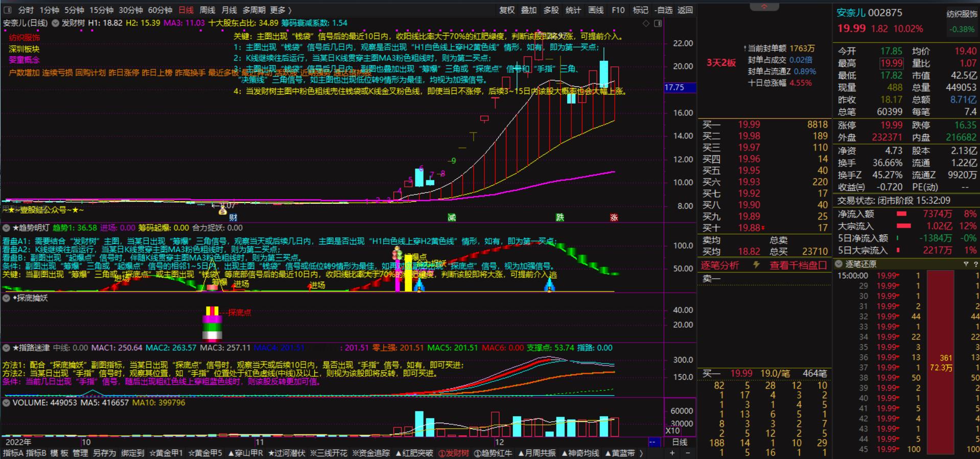Click the 减 marker icon on chart bottom
This screenshot has width=980, height=459.
[x=452, y=218]
